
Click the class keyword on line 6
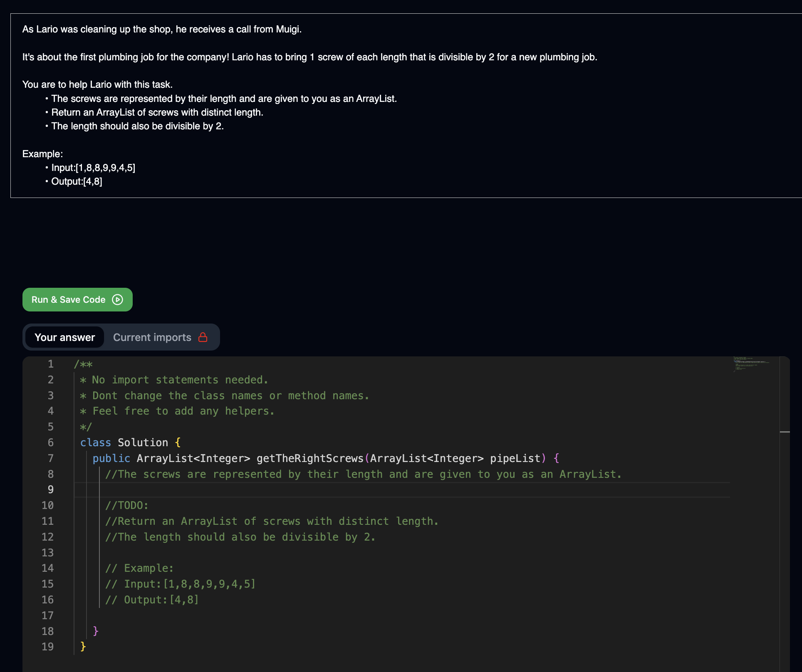coord(95,442)
